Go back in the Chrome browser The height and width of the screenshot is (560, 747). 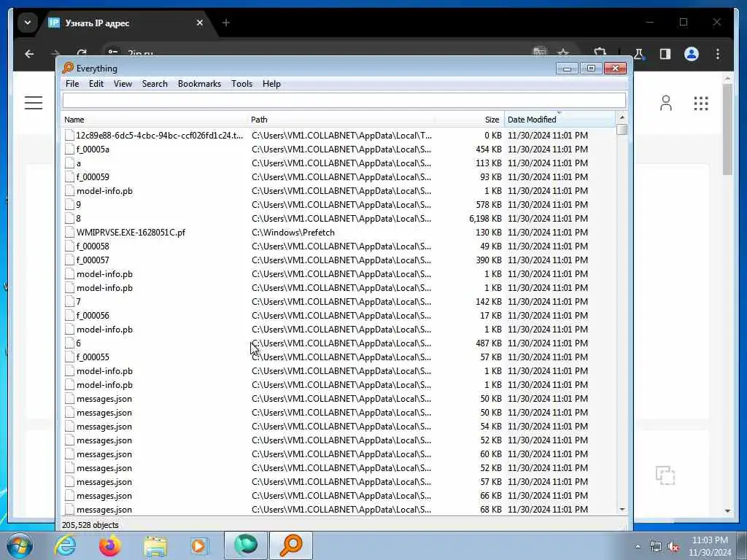tap(29, 54)
